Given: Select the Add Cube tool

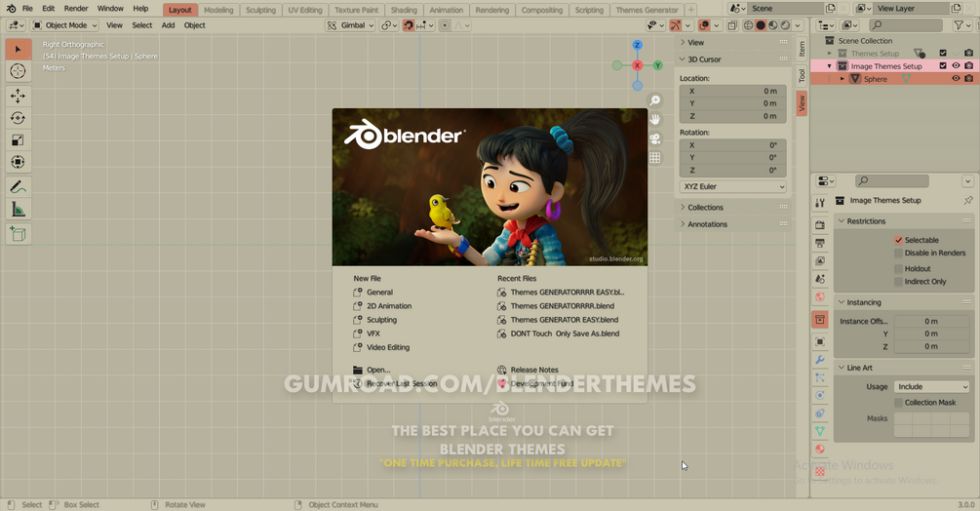Looking at the screenshot, I should (19, 234).
